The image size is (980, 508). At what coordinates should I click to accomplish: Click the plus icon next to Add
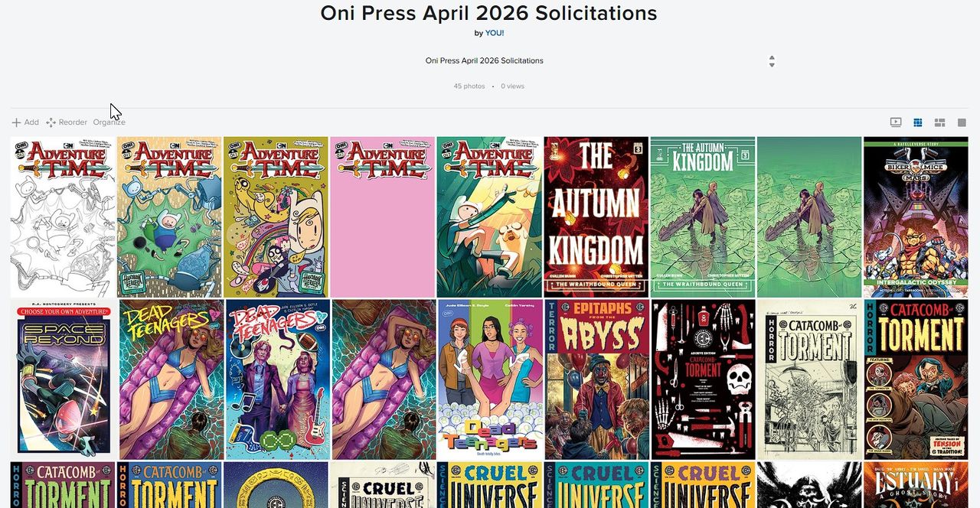(x=16, y=122)
